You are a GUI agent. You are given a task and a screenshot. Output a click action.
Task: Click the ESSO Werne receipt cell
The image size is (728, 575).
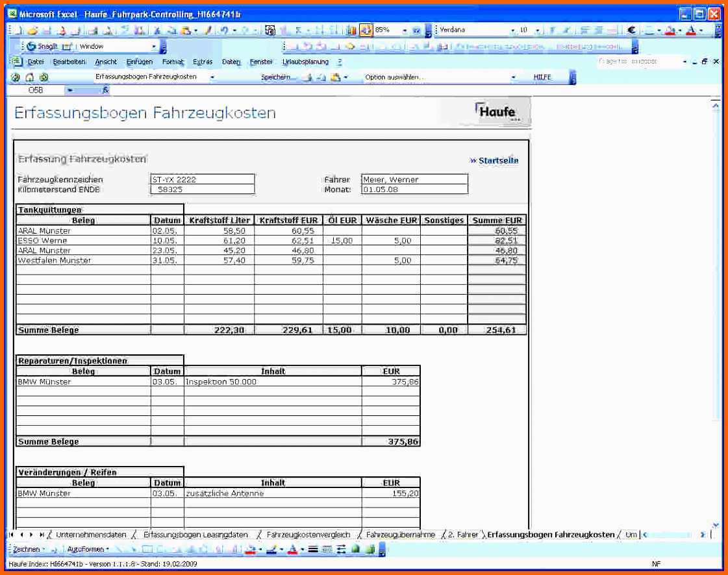[x=84, y=241]
